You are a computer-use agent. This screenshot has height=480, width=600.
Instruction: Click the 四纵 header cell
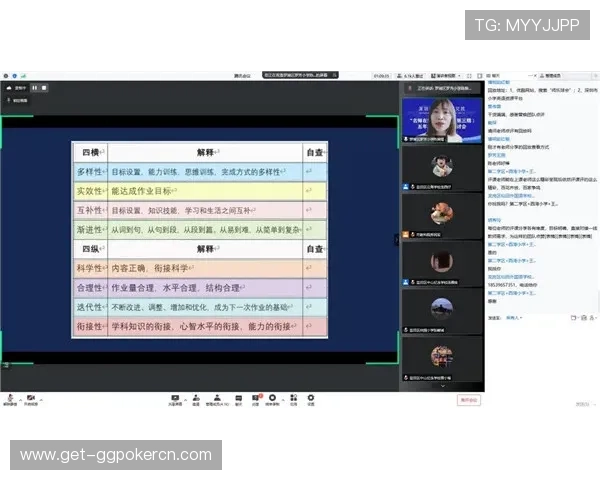(91, 249)
